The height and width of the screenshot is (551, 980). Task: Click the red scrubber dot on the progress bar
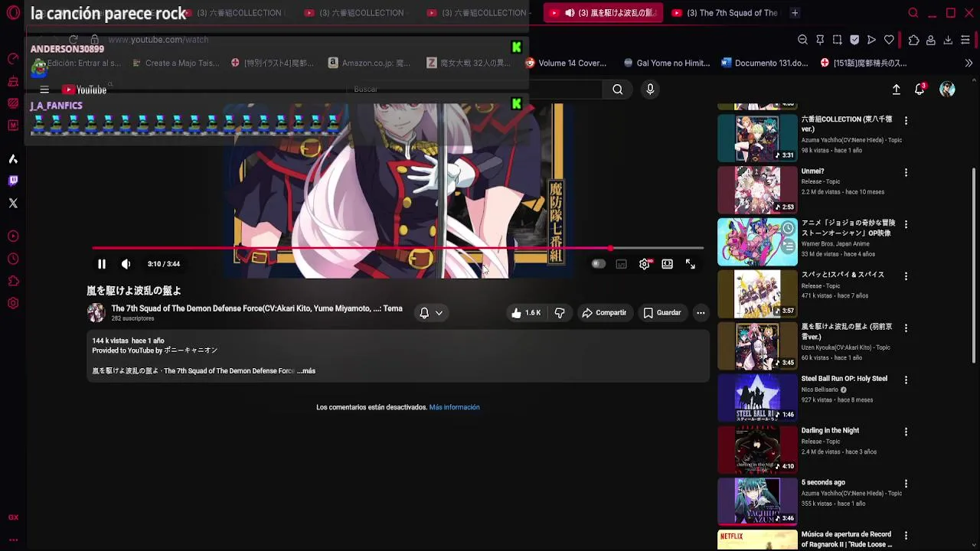pyautogui.click(x=610, y=248)
